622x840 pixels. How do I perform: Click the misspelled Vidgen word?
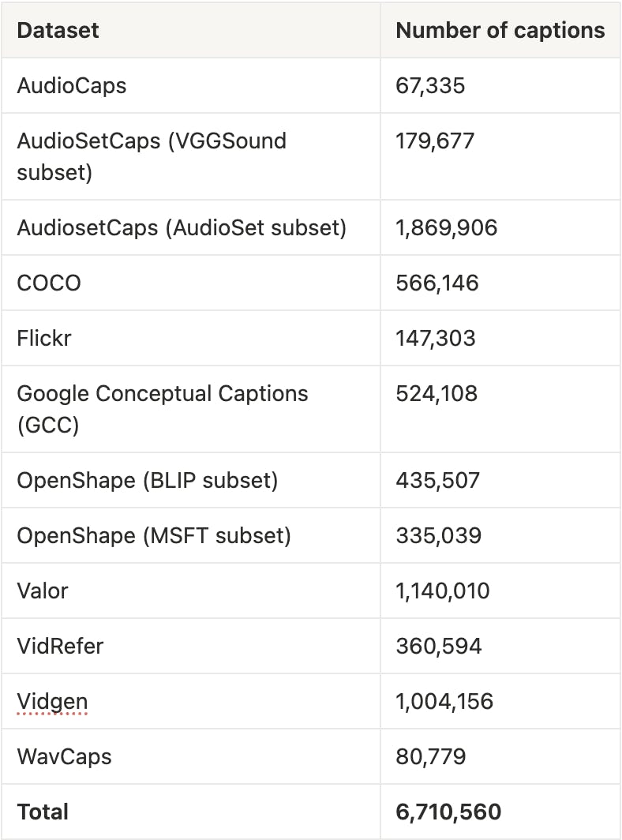pos(52,701)
